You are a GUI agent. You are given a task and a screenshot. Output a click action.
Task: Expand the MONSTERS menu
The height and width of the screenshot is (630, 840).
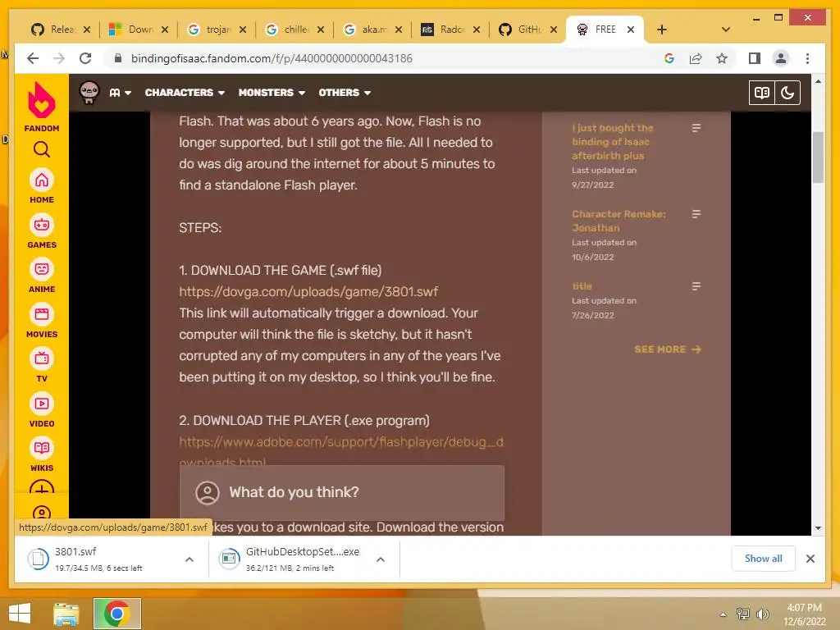[272, 93]
